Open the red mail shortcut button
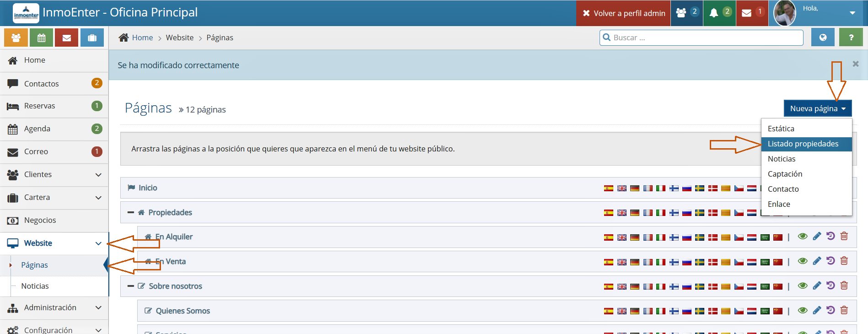This screenshot has height=334, width=868. coord(67,38)
